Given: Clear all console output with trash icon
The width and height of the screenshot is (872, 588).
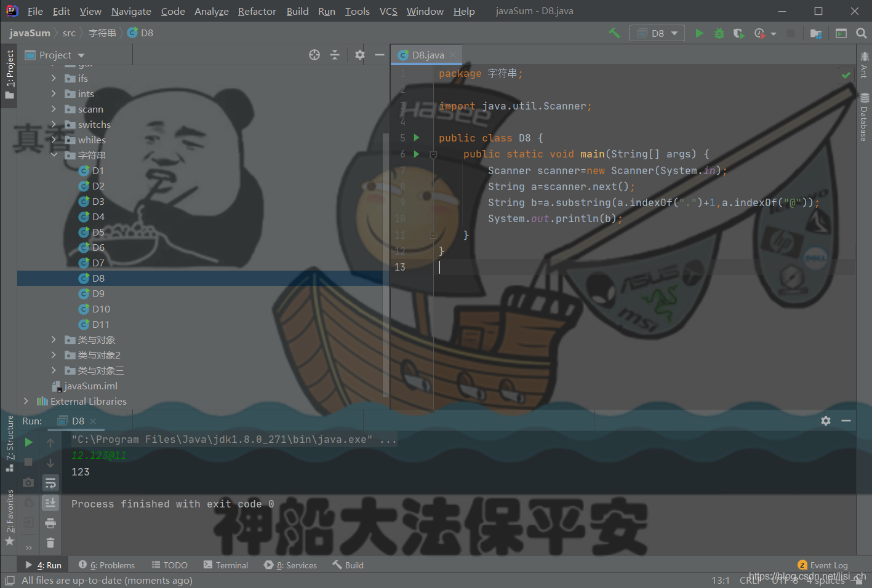Looking at the screenshot, I should [x=50, y=543].
